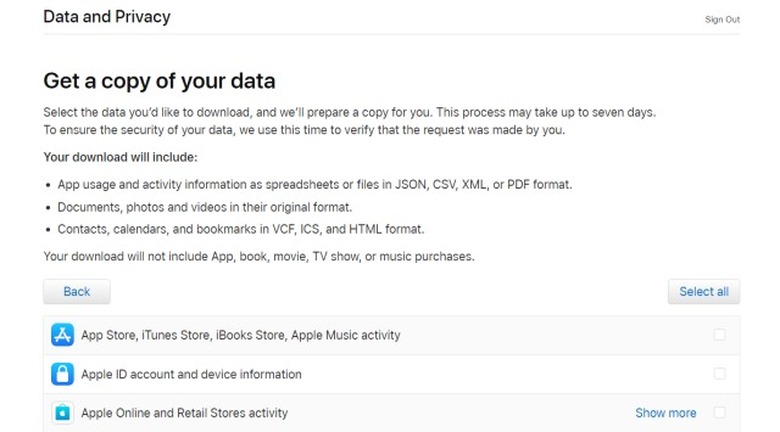The width and height of the screenshot is (780, 432).
Task: Click the Apple ID padlock icon
Action: point(63,374)
